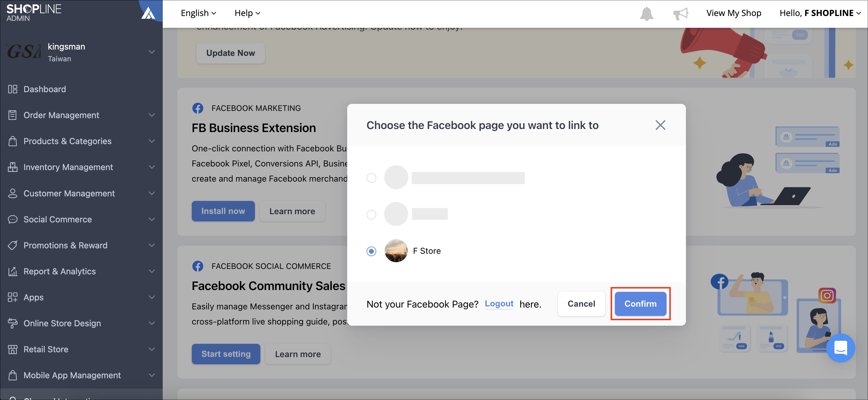
Task: Click the Logout link in dialog
Action: pos(499,304)
